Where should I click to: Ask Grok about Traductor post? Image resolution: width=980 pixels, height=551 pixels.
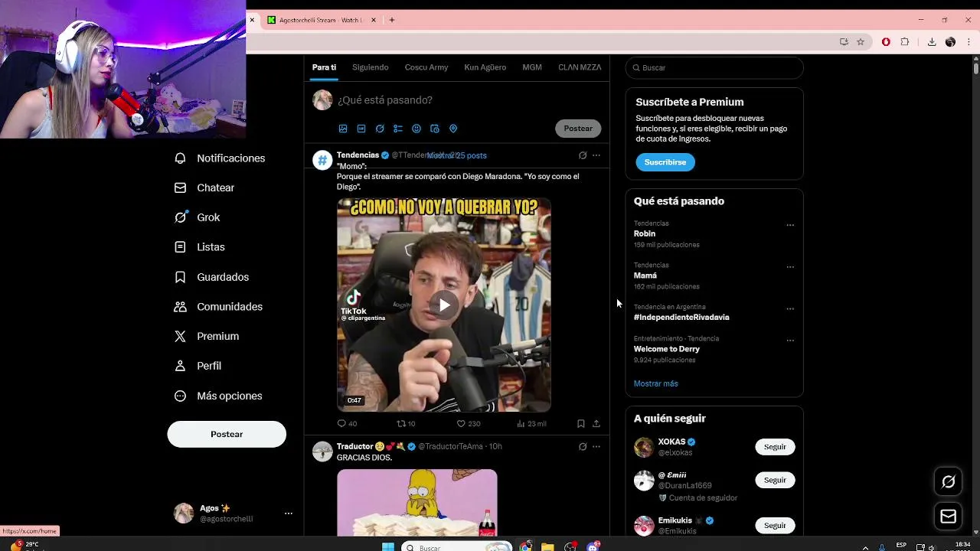(583, 447)
